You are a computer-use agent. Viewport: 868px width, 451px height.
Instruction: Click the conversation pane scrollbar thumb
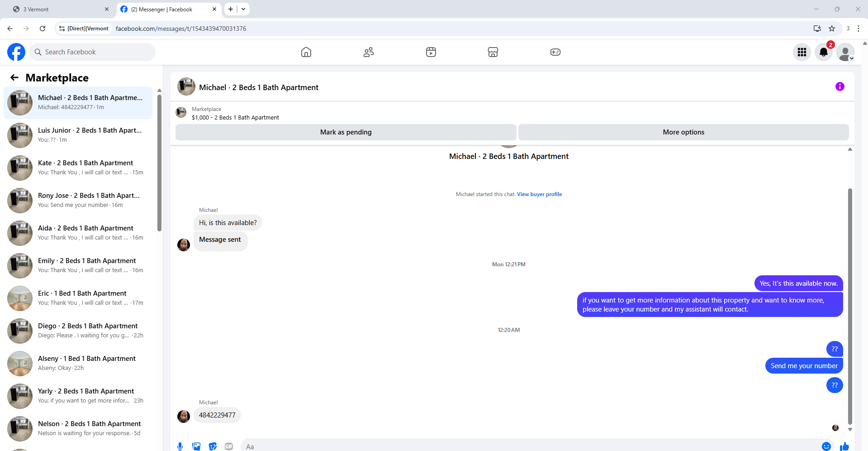(850, 306)
